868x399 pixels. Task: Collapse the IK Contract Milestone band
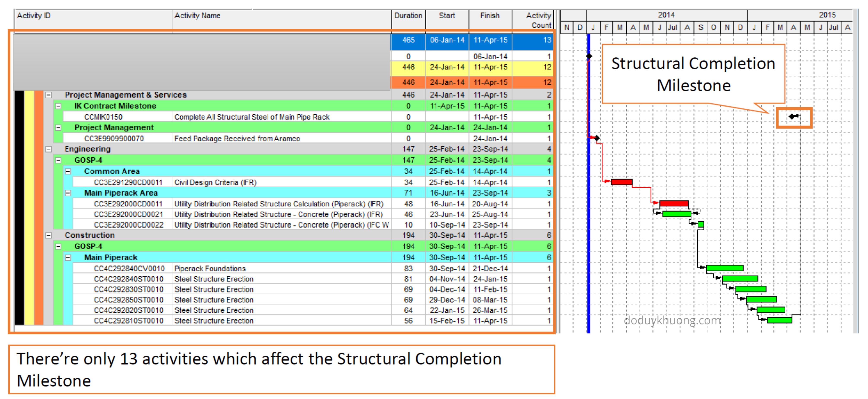[x=58, y=106]
